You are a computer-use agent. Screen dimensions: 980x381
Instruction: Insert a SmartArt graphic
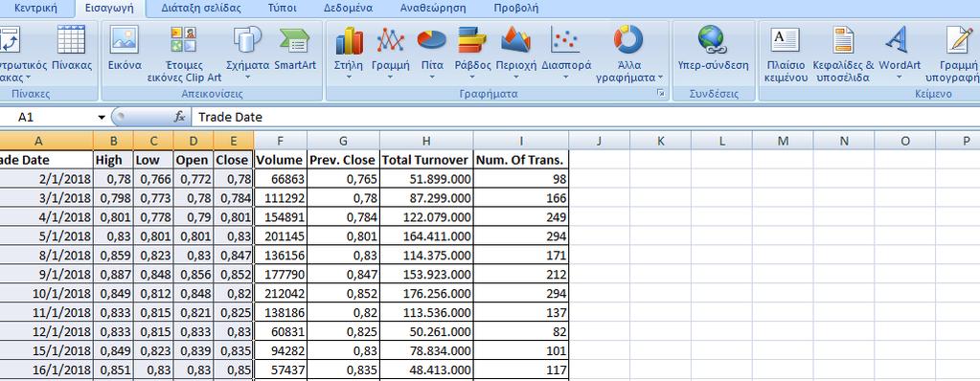pos(295,49)
